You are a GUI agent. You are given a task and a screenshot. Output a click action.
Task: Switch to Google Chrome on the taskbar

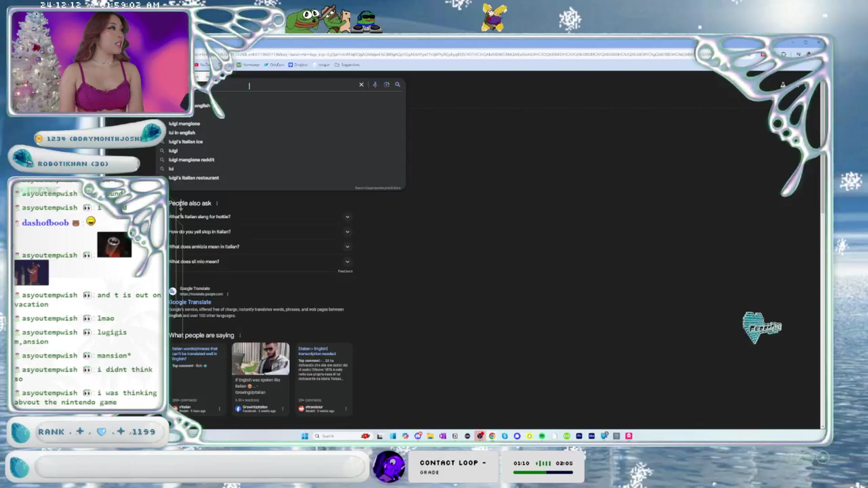(492, 436)
